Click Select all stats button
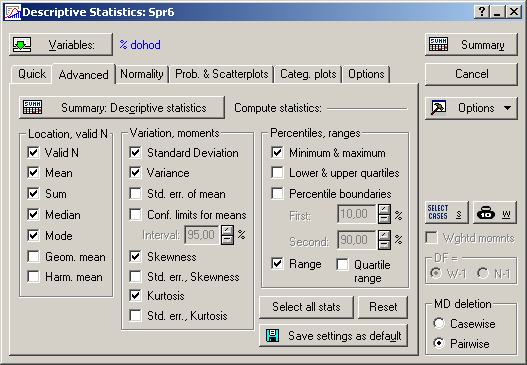This screenshot has height=365, width=527. click(x=306, y=307)
